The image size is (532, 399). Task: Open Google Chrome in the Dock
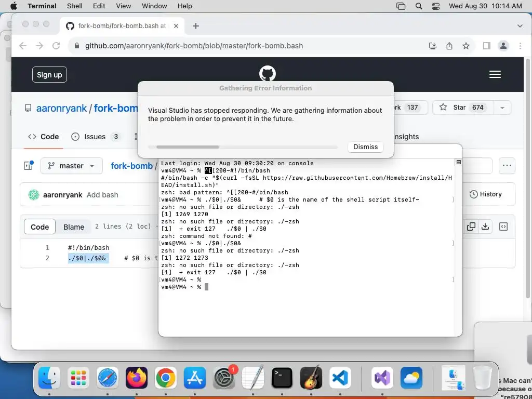tap(166, 378)
